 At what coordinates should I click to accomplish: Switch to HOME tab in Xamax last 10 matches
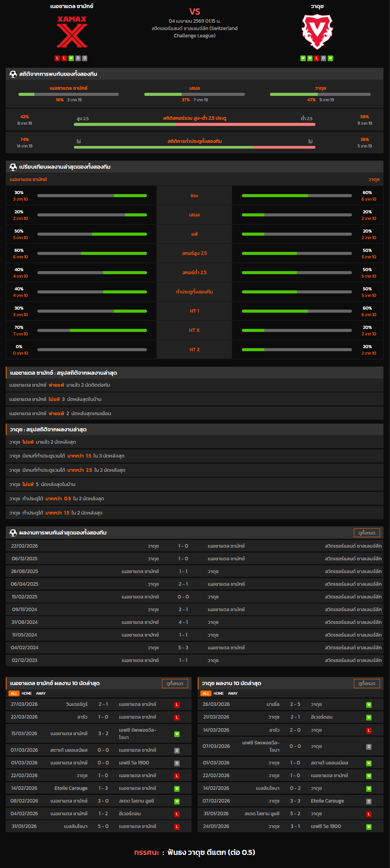[x=27, y=693]
